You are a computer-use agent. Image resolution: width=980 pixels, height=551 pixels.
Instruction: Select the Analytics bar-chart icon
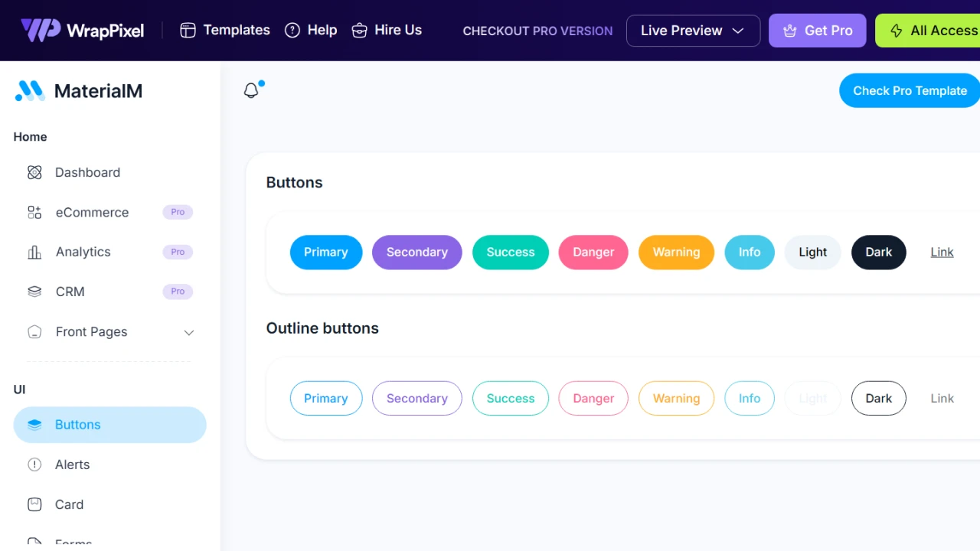click(34, 252)
